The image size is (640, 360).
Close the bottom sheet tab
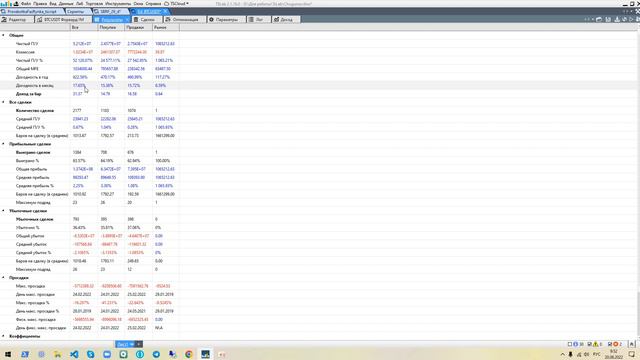point(139,344)
